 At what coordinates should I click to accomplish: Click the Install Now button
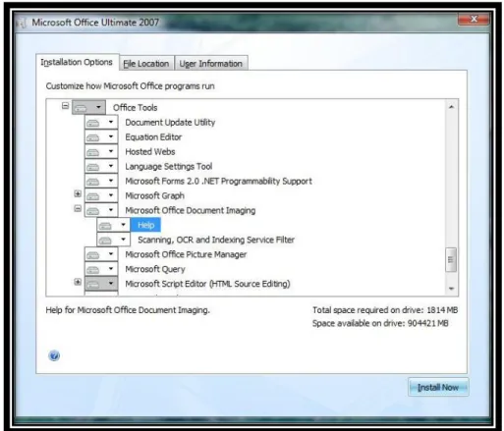click(438, 388)
